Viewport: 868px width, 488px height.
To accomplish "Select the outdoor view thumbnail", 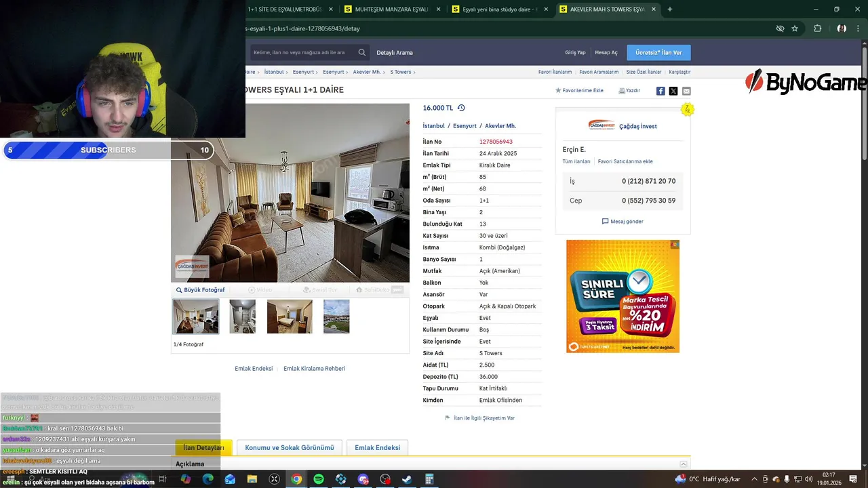I will coord(336,317).
